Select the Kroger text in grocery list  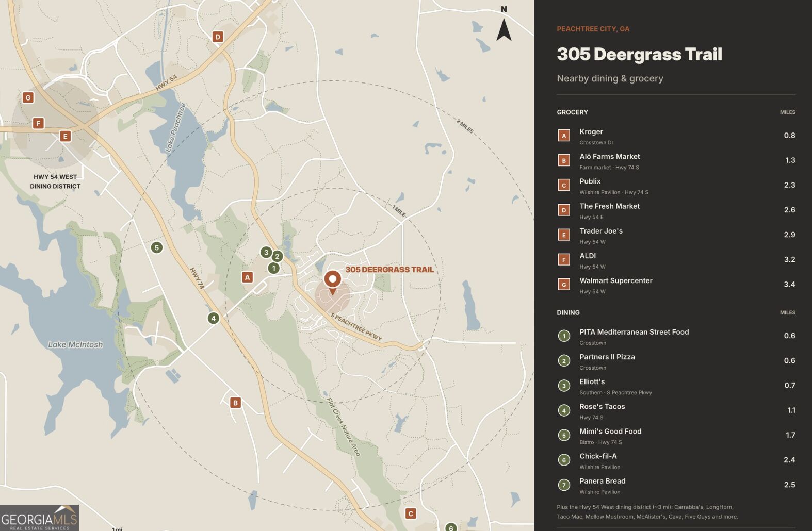point(591,131)
